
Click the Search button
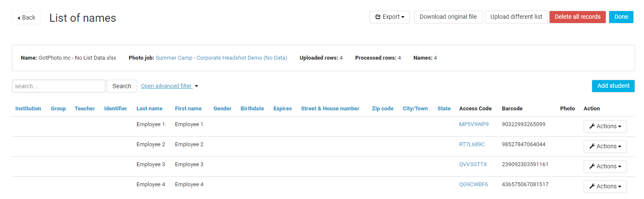tap(122, 86)
